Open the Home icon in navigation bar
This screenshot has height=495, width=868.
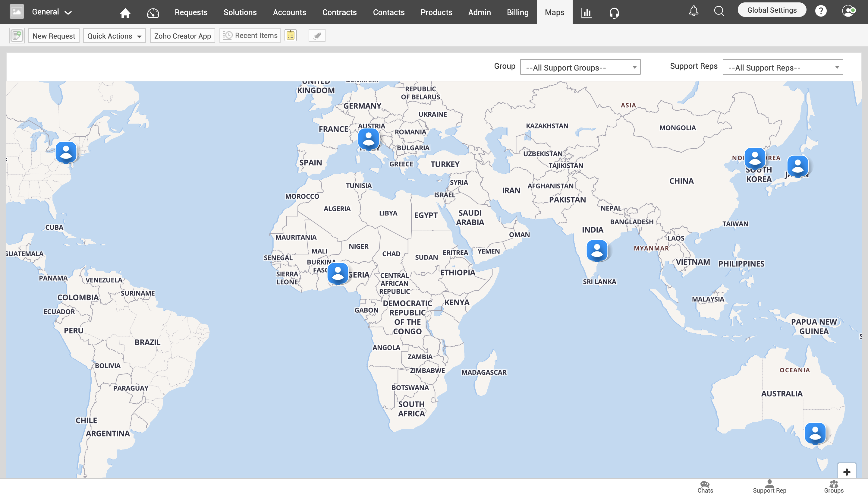125,13
